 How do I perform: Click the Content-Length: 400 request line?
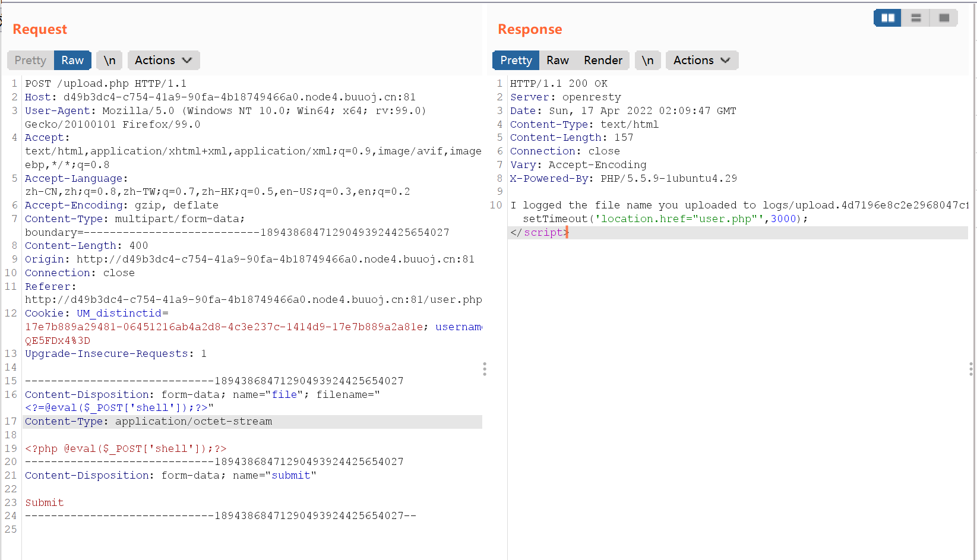87,246
